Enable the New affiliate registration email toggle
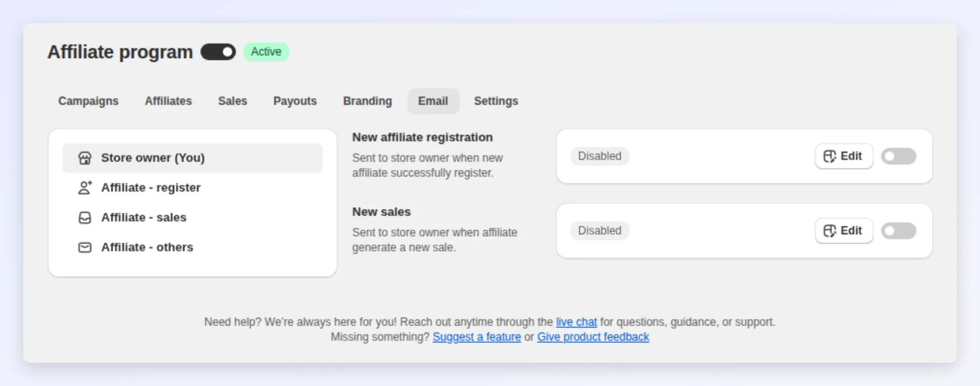Viewport: 980px width, 386px height. [x=898, y=156]
